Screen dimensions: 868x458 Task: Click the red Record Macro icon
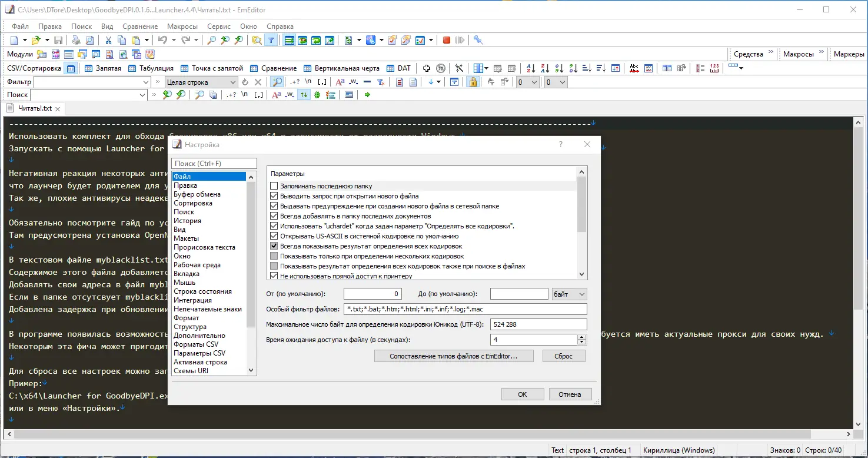pos(447,40)
